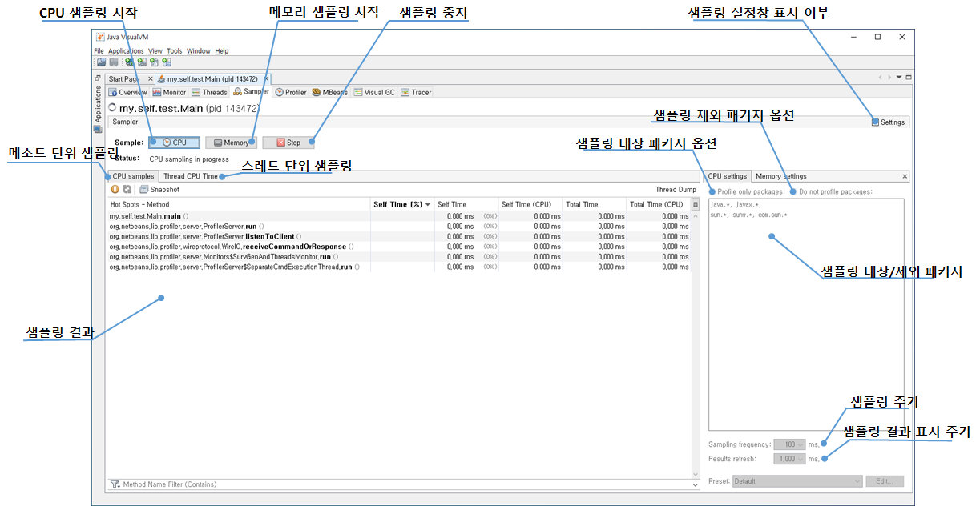Expand the method filter history dropdown
This screenshot has width=980, height=506.
click(695, 484)
